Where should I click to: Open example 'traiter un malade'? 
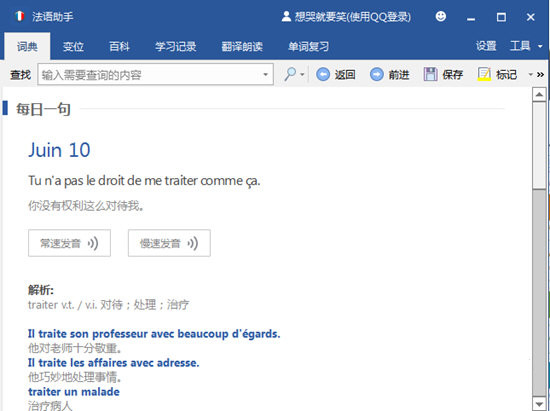click(74, 391)
